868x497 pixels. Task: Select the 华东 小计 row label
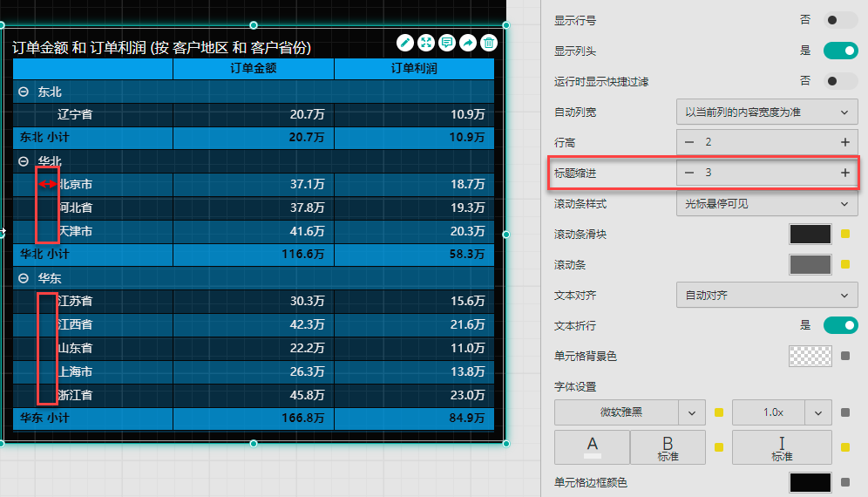[x=44, y=419]
